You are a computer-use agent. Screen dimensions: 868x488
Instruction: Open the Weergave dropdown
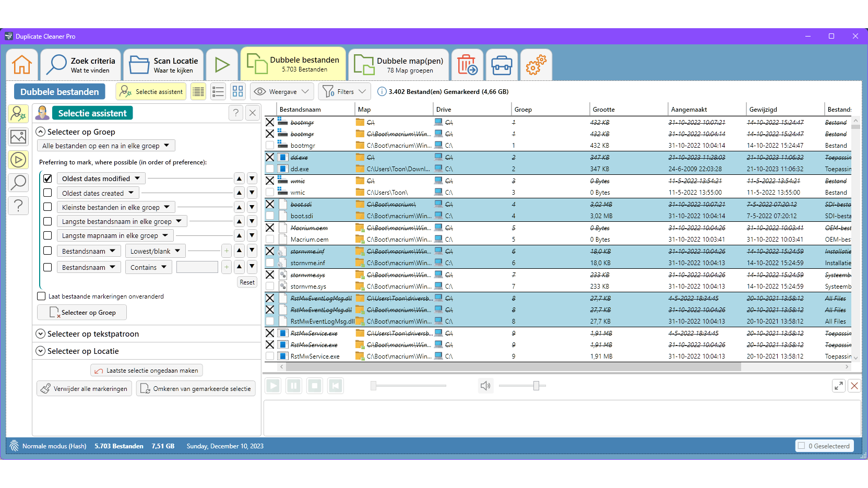282,92
